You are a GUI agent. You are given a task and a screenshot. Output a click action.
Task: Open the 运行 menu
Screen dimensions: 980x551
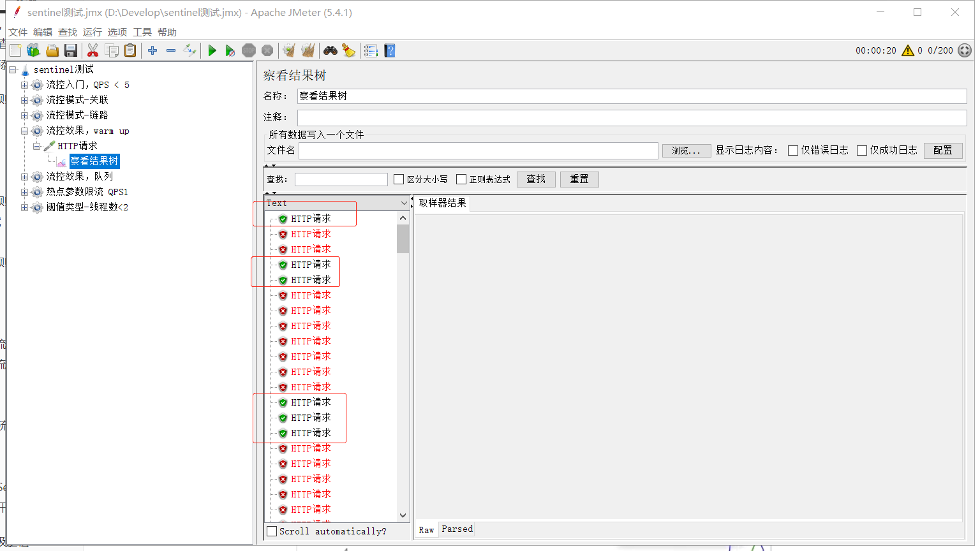click(x=93, y=33)
